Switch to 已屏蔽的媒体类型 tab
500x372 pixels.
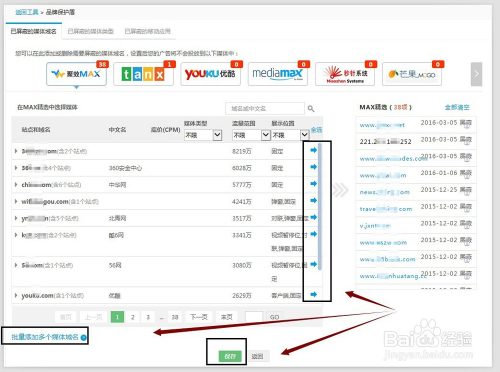point(91,31)
